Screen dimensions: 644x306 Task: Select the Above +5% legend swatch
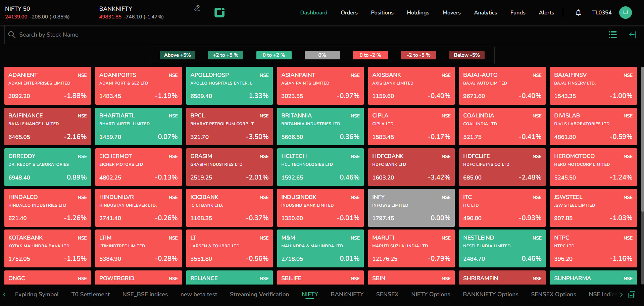(178, 55)
